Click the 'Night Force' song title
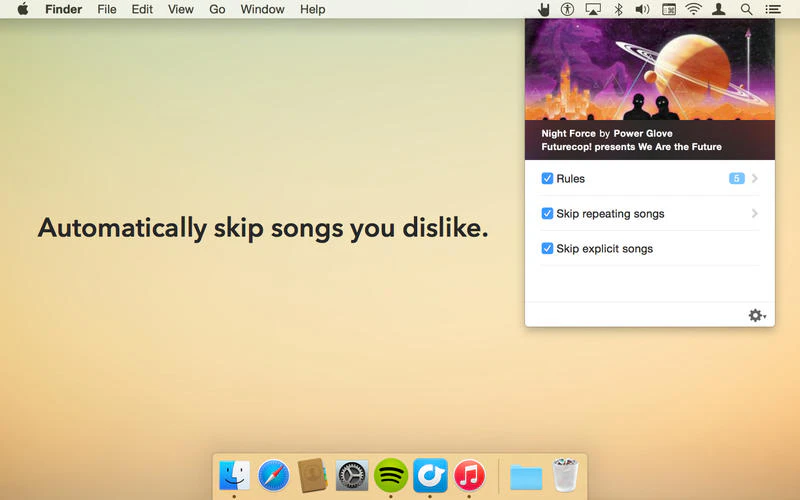This screenshot has height=500, width=800. point(568,134)
